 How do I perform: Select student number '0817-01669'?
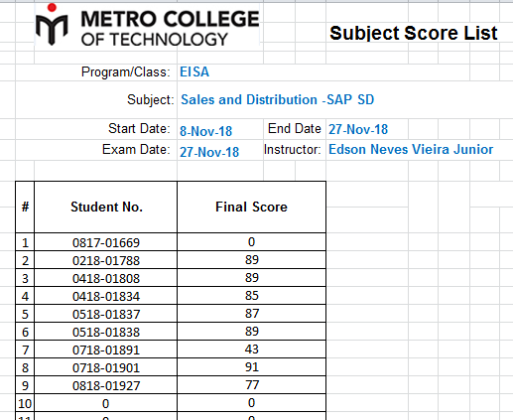pyautogui.click(x=106, y=242)
